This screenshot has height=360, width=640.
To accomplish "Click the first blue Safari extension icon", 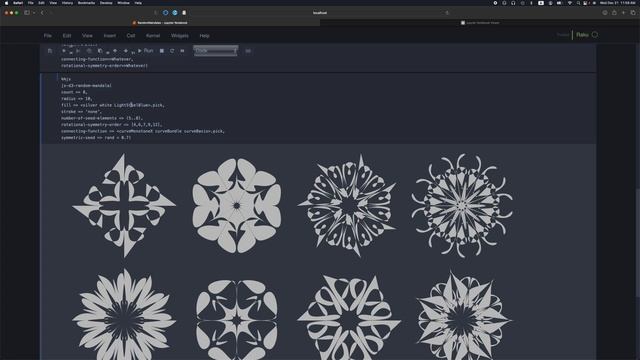I will 165,13.
